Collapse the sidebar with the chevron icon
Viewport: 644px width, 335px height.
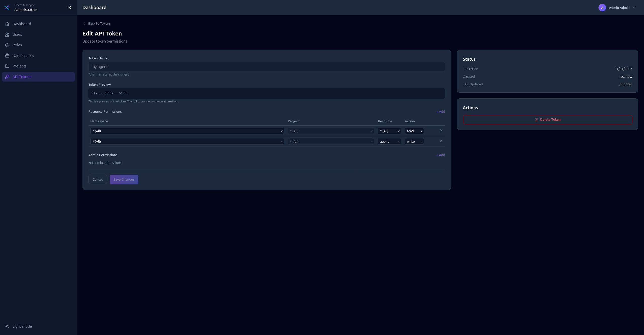(x=69, y=8)
